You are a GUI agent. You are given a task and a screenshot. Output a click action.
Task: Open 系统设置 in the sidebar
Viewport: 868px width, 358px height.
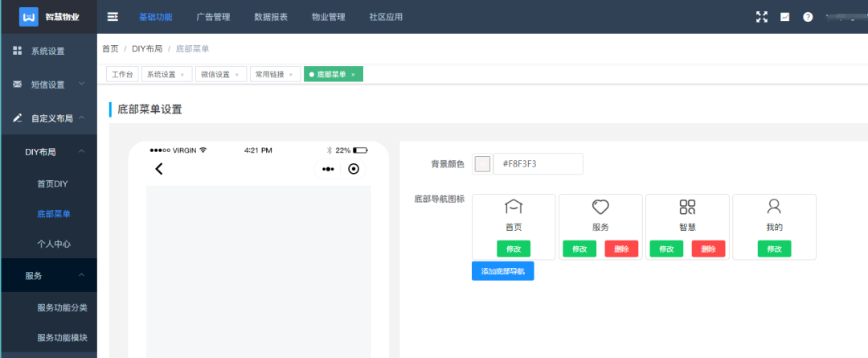tap(48, 51)
